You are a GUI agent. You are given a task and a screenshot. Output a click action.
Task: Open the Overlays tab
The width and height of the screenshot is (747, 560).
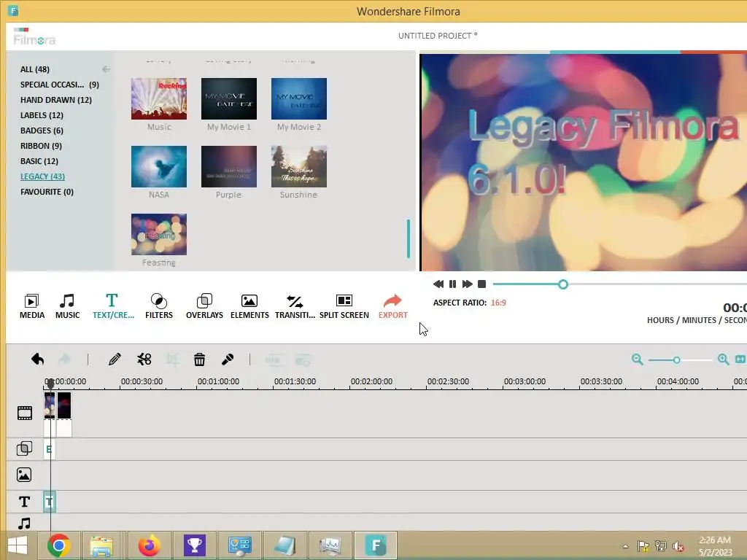[204, 306]
